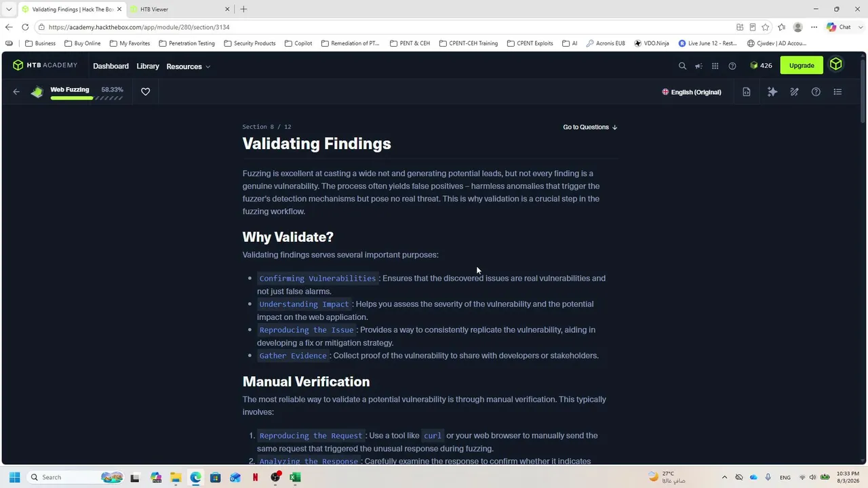This screenshot has height=488, width=868.
Task: Open Cjwdev AD Account bookmark
Action: 776,43
